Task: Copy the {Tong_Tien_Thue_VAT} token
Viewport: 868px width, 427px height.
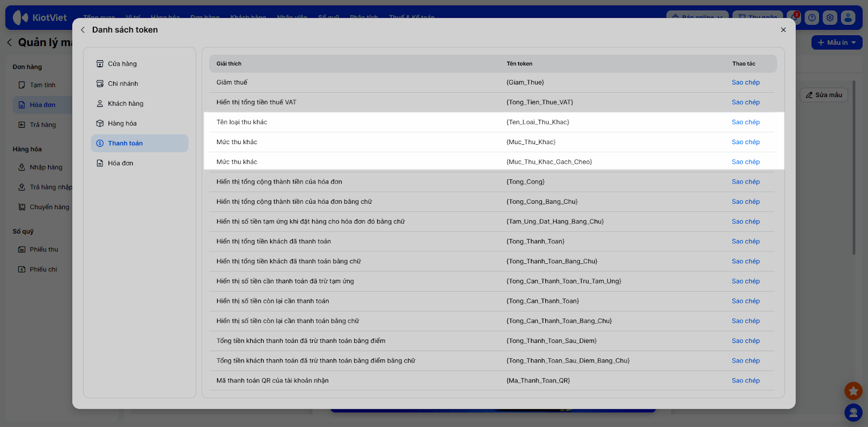Action: coord(745,102)
